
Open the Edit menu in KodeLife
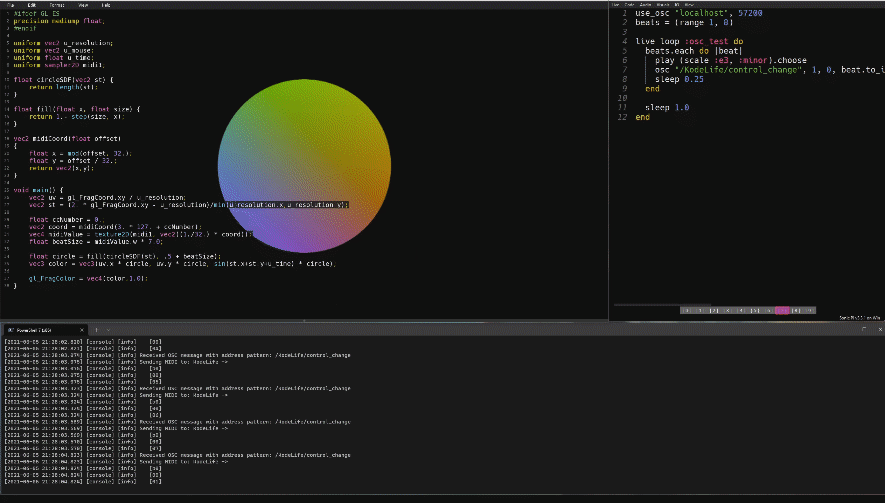point(32,5)
